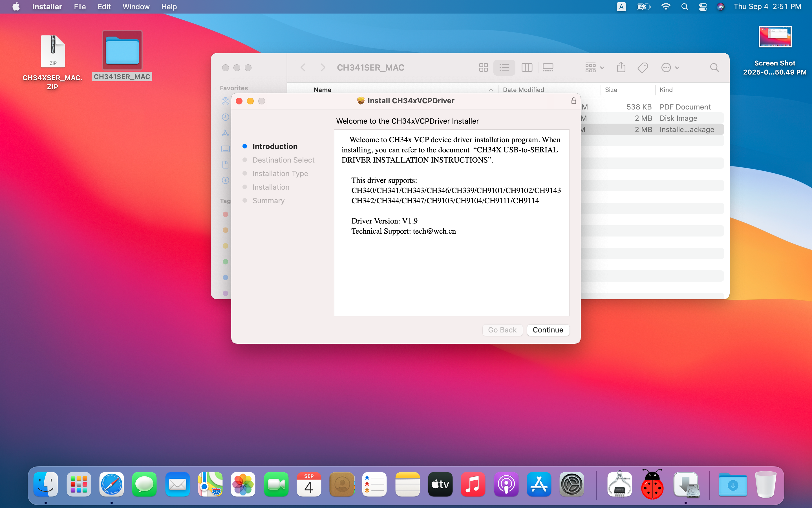The image size is (812, 508).
Task: Open Notes from the Dock
Action: (x=407, y=484)
